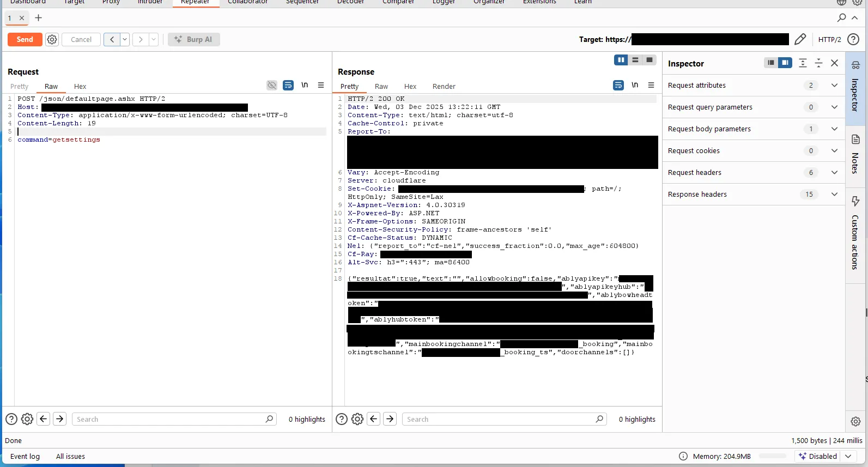868x467 pixels.
Task: Select the Response Raw tab
Action: 381,86
